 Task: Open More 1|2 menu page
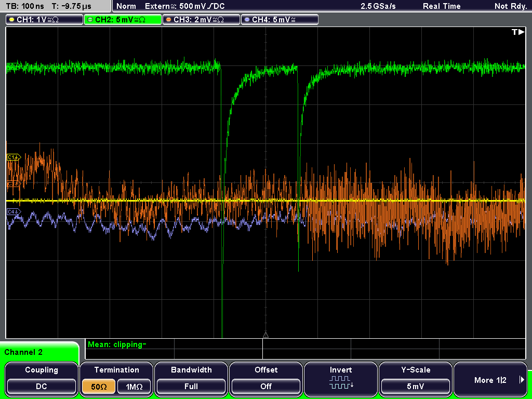(490, 380)
